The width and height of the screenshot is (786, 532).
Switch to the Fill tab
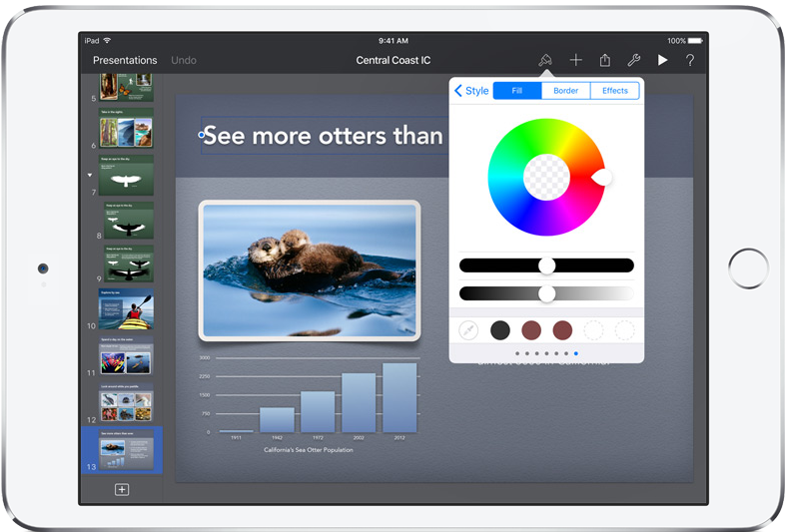517,91
